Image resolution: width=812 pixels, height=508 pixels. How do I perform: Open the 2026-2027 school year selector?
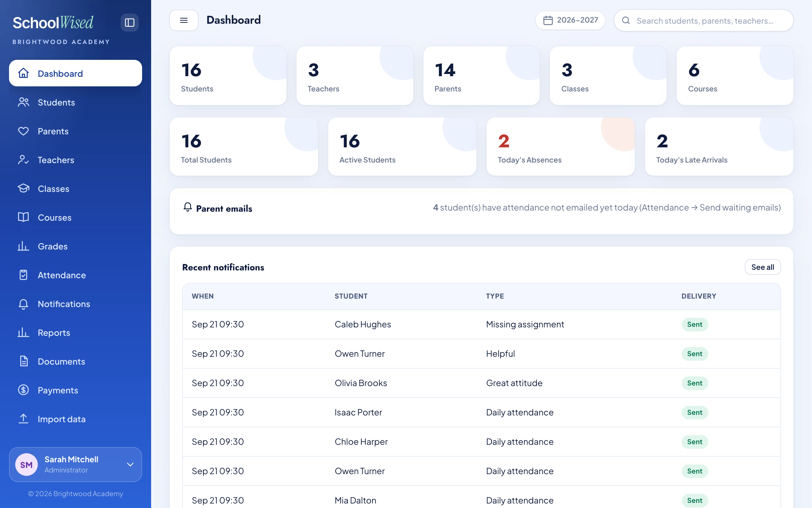(570, 20)
